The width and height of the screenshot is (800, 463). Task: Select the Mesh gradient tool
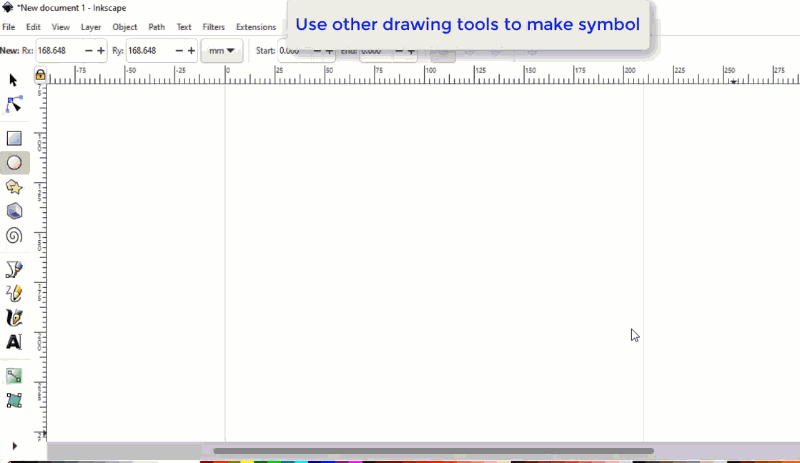[14, 400]
